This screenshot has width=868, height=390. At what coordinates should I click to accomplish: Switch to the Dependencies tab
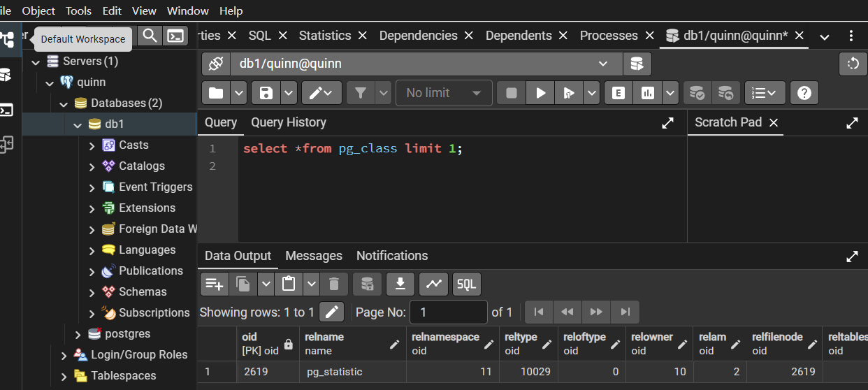coord(418,36)
